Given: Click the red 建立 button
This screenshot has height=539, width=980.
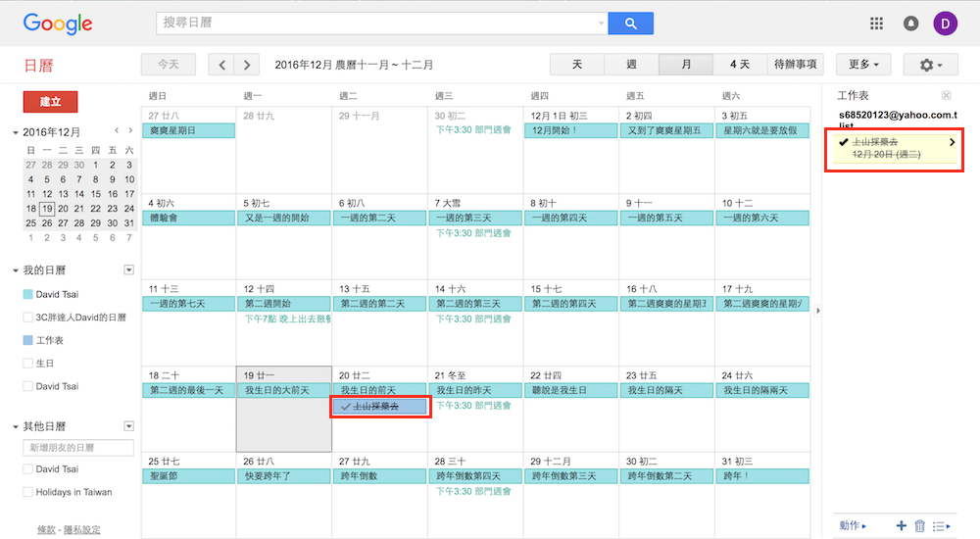Looking at the screenshot, I should pos(50,101).
